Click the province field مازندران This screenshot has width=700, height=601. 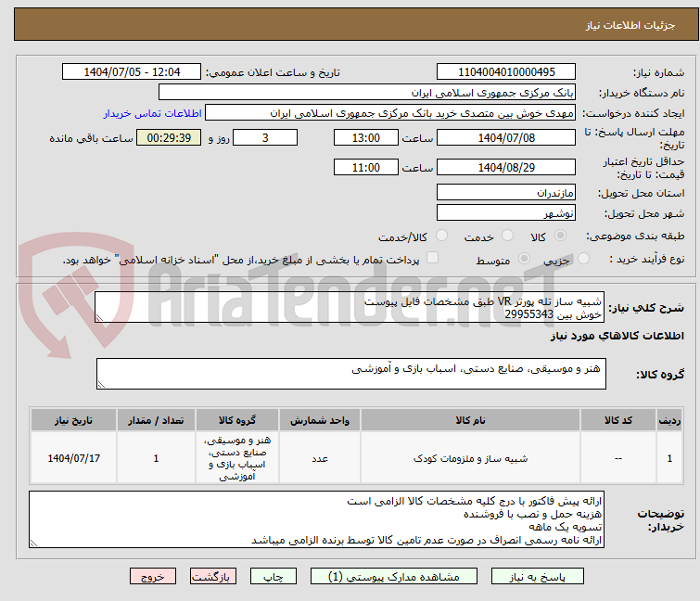[x=506, y=192]
